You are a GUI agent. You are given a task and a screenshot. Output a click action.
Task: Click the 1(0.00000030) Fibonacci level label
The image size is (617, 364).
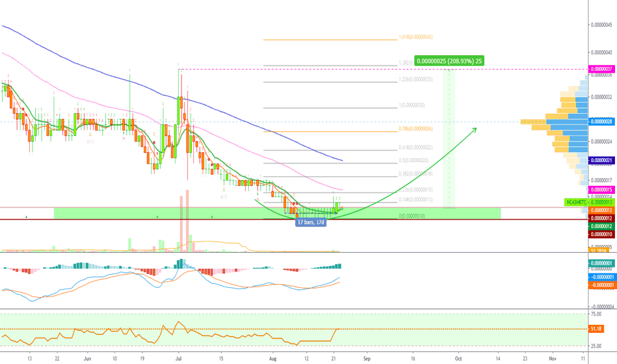pyautogui.click(x=412, y=105)
